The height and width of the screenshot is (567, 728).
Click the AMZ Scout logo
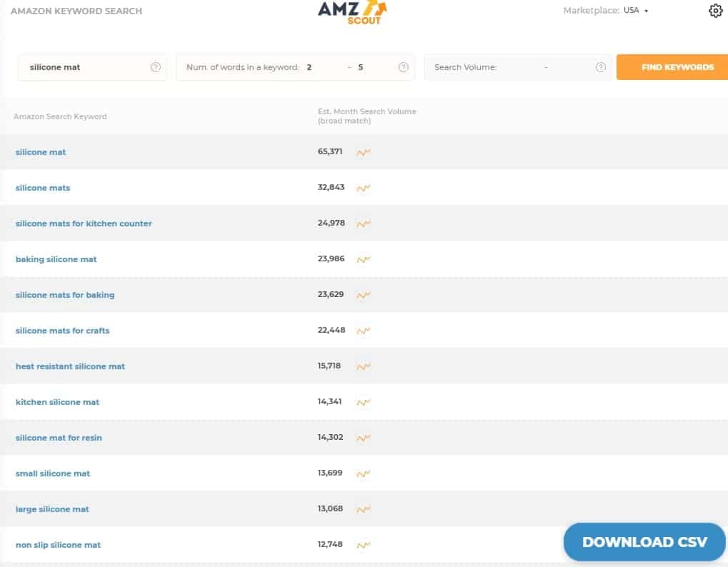pyautogui.click(x=352, y=13)
